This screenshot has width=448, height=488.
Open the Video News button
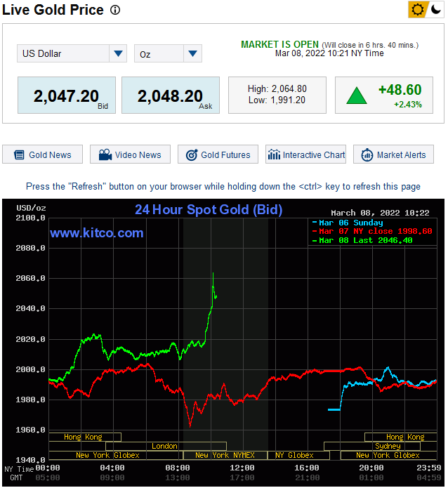(x=130, y=154)
